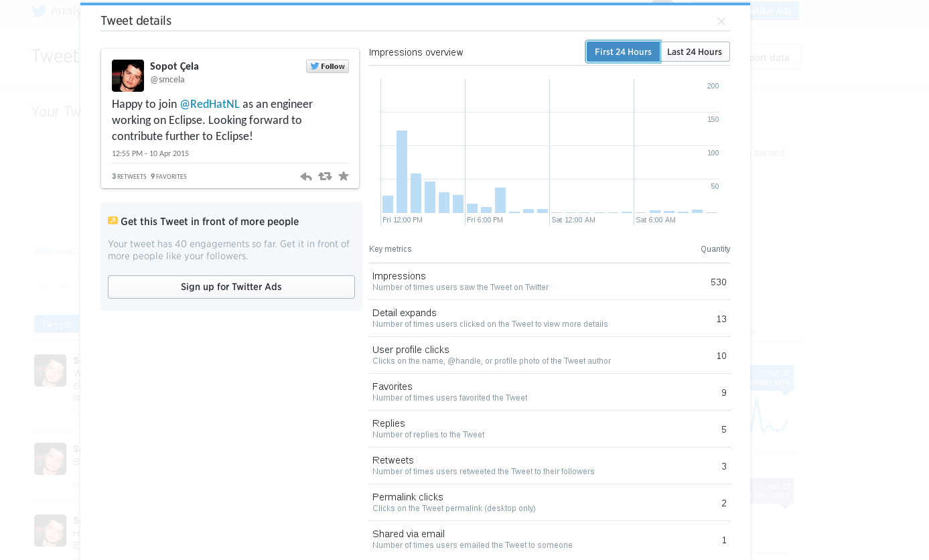This screenshot has width=929, height=560.
Task: Click the @smcela handle
Action: tap(167, 79)
